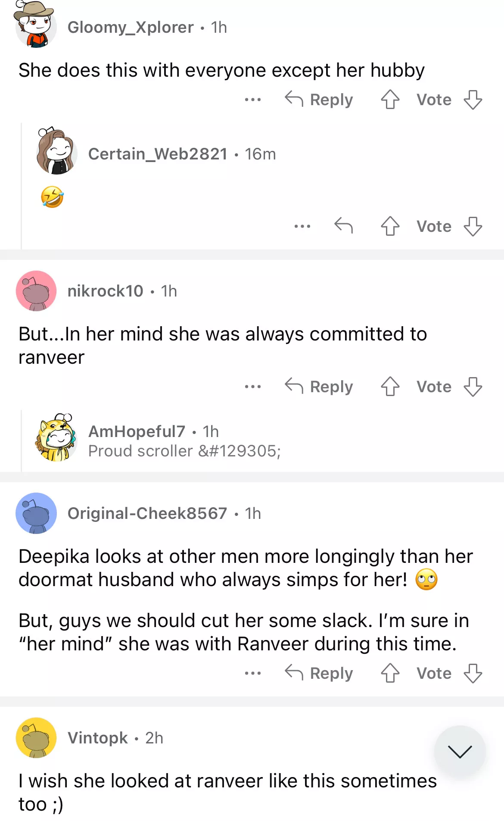Upvote Original-Cheek8567's comment

coord(390,673)
